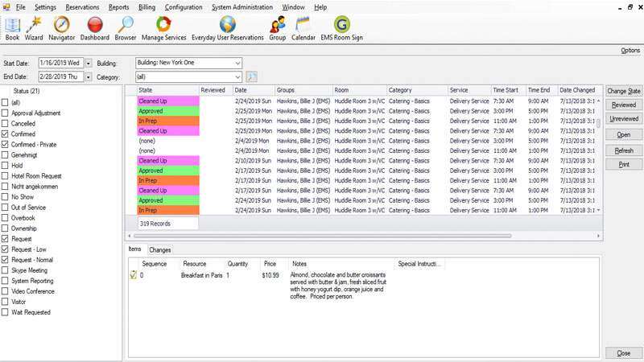Image resolution: width=644 pixels, height=362 pixels.
Task: Click the Refresh button
Action: [x=623, y=150]
